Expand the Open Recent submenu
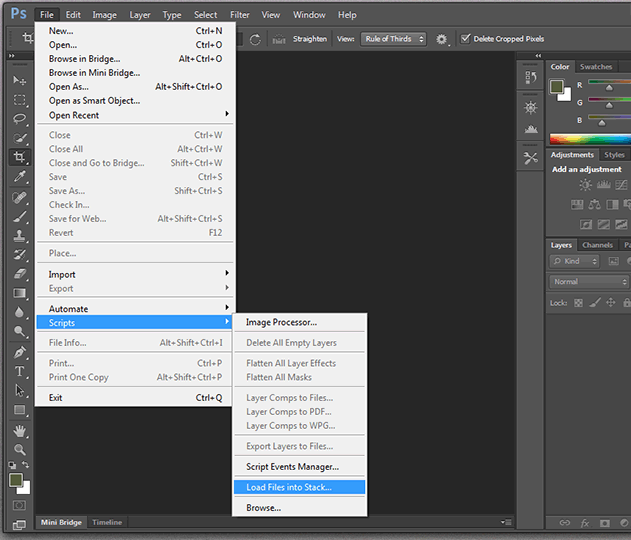The image size is (631, 540). point(135,115)
